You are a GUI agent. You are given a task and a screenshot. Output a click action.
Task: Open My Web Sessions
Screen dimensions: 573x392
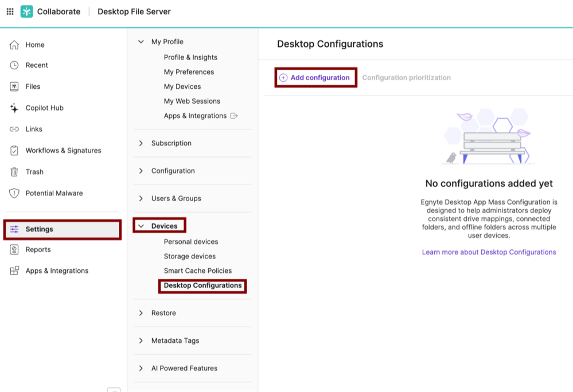click(192, 101)
